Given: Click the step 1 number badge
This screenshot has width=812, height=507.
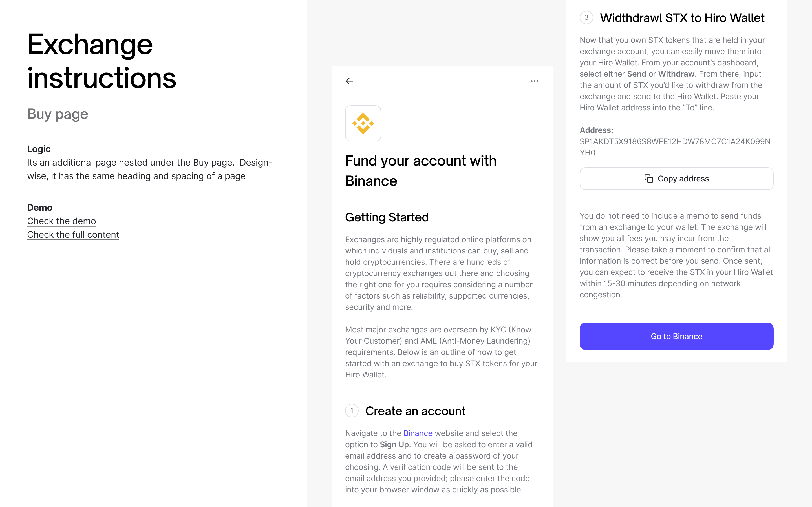Looking at the screenshot, I should click(x=351, y=411).
